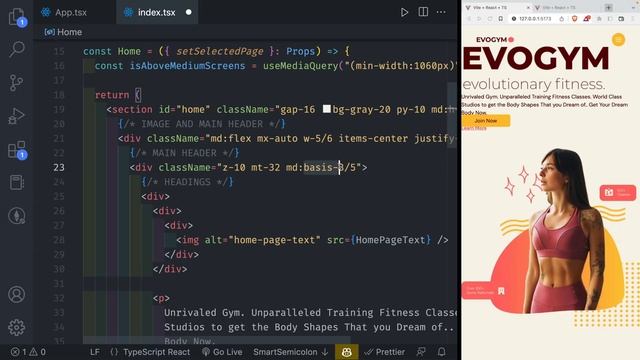Viewport: 640px width, 360px height.
Task: Open the Manage gear in activity bar
Action: pyautogui.click(x=17, y=327)
